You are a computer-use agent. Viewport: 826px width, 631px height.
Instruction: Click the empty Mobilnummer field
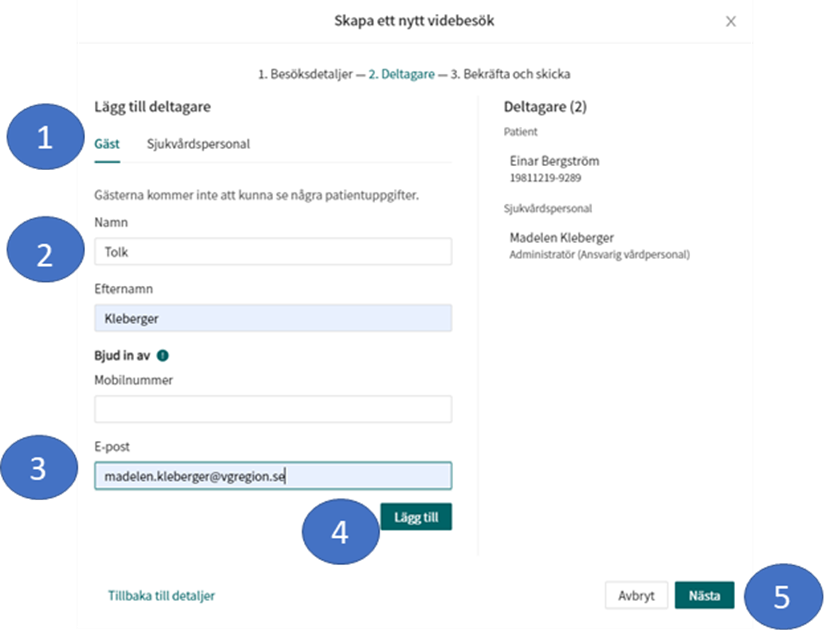273,409
